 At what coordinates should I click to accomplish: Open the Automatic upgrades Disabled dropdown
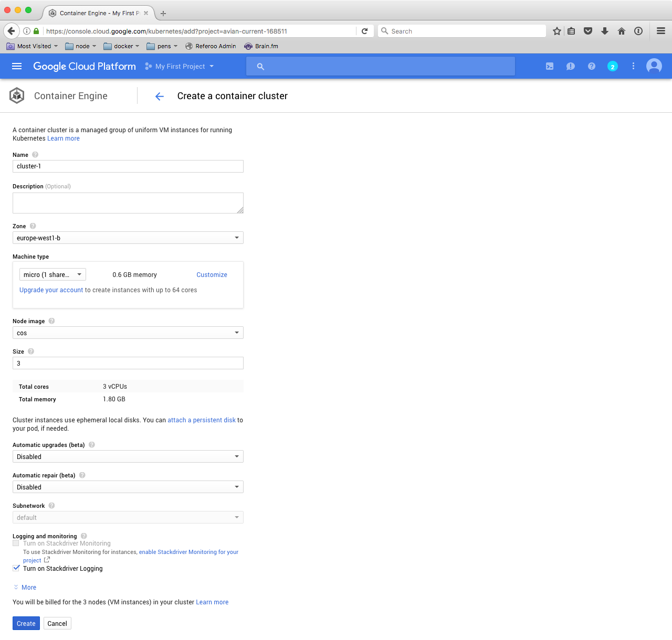tap(128, 456)
